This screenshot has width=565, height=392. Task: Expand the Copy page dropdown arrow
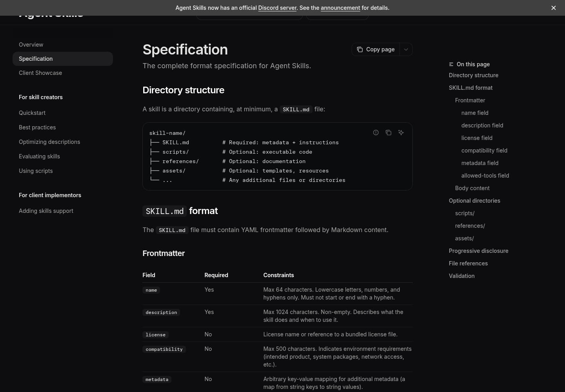point(406,49)
